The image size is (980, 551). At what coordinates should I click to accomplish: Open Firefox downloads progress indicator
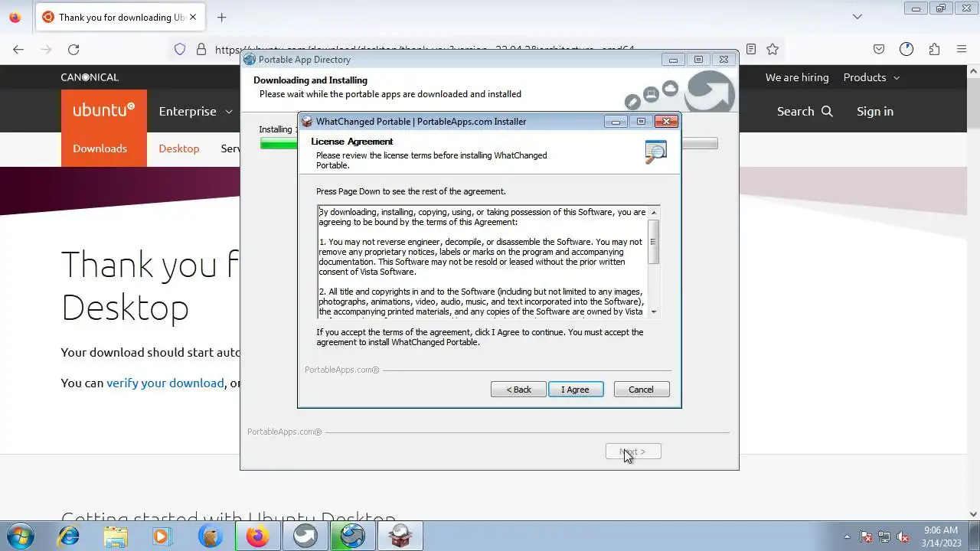point(906,49)
